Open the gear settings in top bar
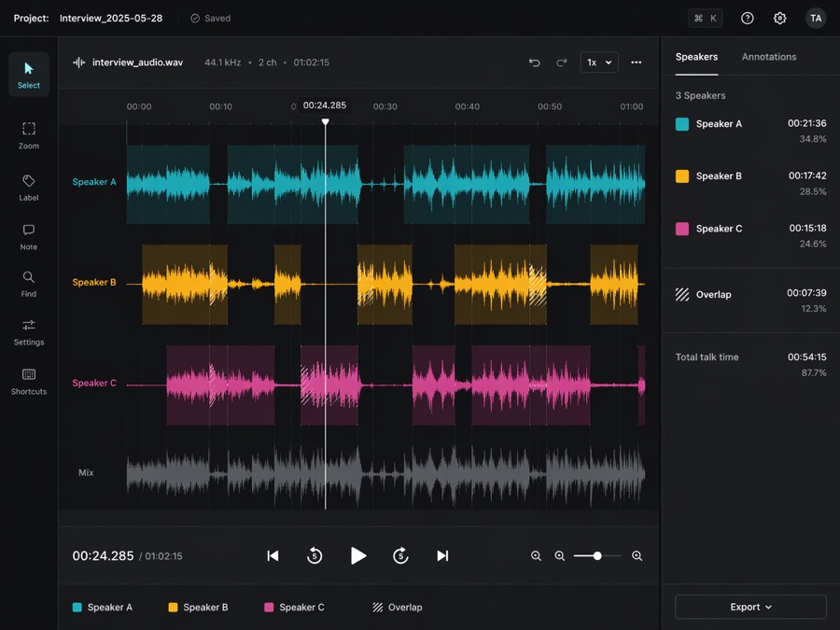Image resolution: width=840 pixels, height=630 pixels. [x=779, y=19]
